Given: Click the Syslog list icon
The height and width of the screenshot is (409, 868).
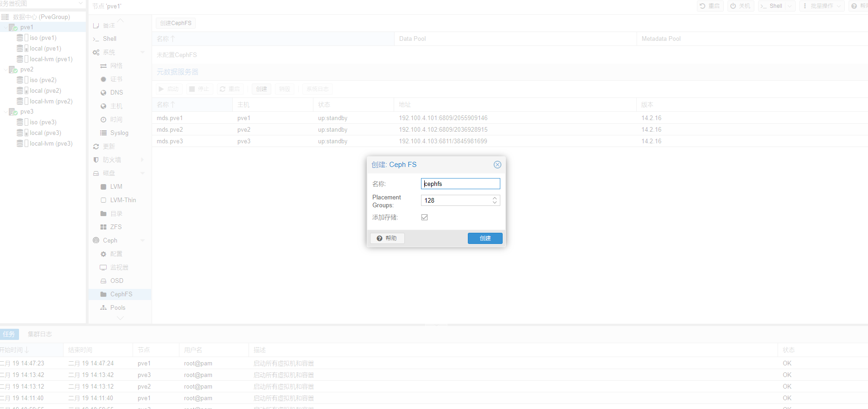Looking at the screenshot, I should (103, 133).
